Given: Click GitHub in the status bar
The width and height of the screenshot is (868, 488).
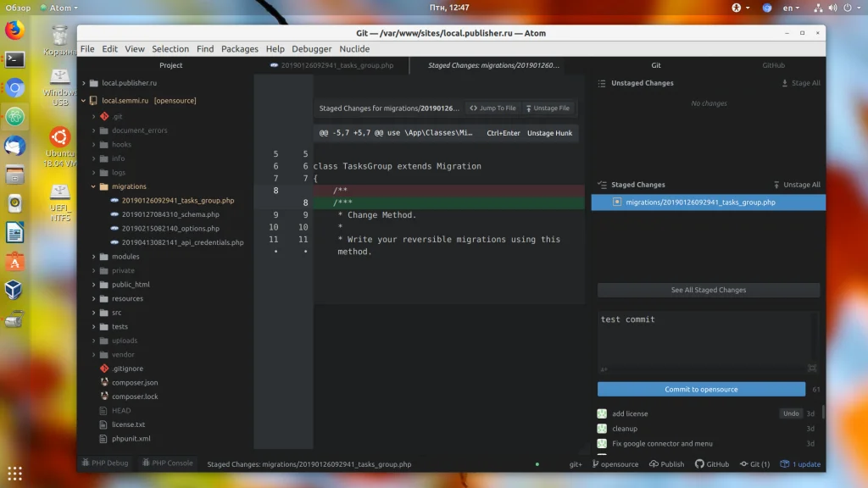Looking at the screenshot, I should [712, 464].
